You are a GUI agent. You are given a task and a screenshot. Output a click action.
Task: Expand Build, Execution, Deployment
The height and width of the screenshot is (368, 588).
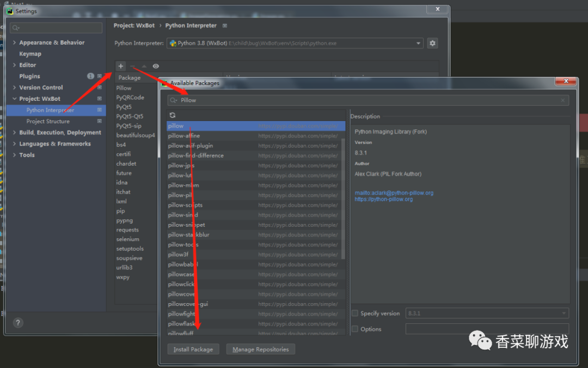click(14, 132)
